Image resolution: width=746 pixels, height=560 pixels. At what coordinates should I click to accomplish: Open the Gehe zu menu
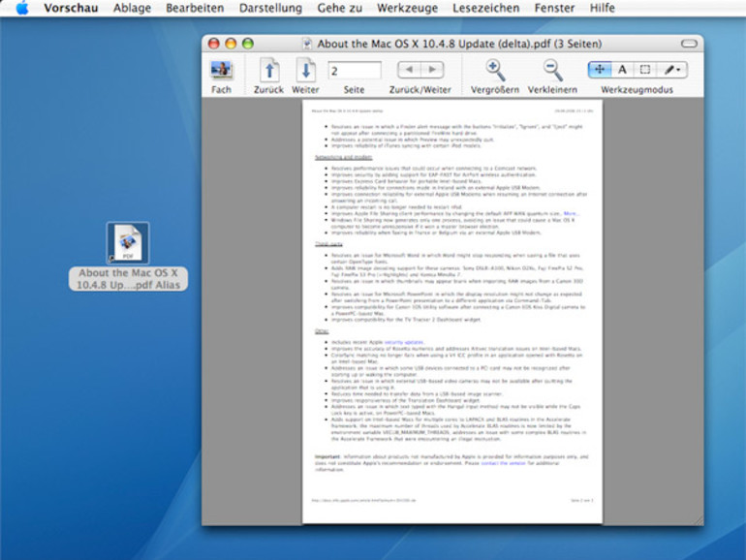pyautogui.click(x=340, y=8)
